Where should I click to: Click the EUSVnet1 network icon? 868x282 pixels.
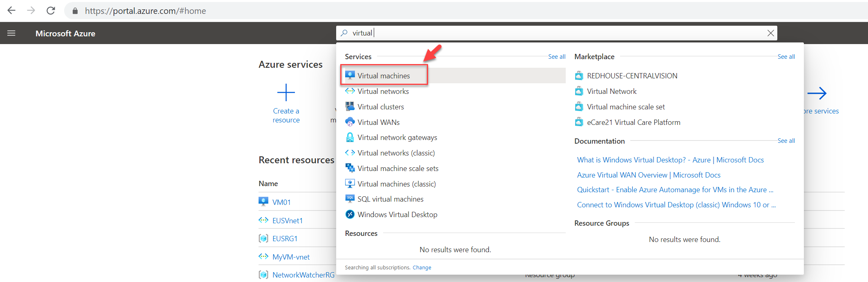pos(263,220)
